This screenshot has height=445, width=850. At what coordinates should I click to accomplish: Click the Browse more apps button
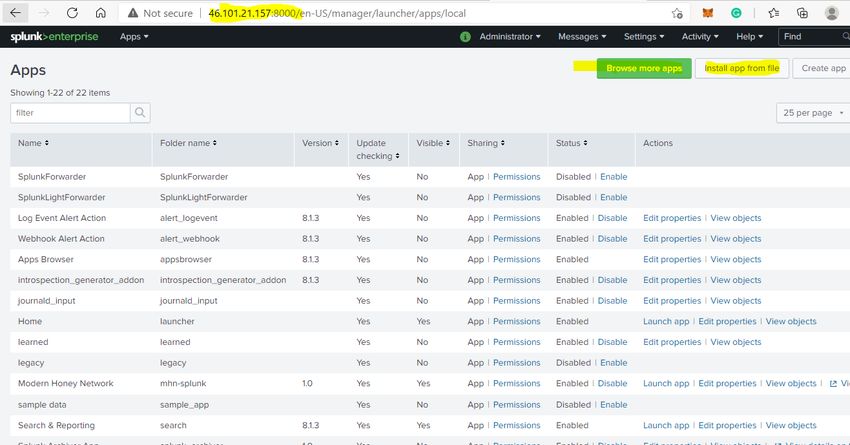(644, 68)
